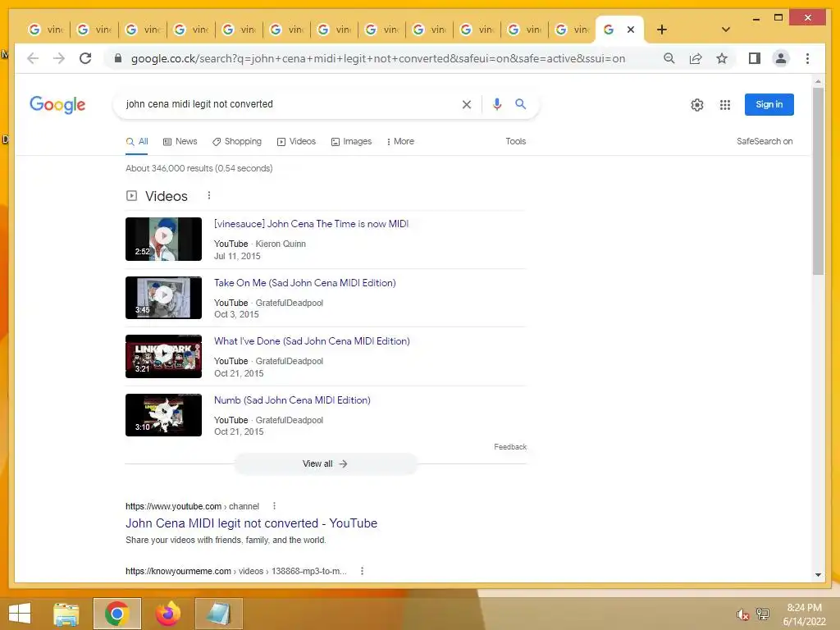Click the browser forward arrow
This screenshot has width=840, height=630.
click(59, 58)
